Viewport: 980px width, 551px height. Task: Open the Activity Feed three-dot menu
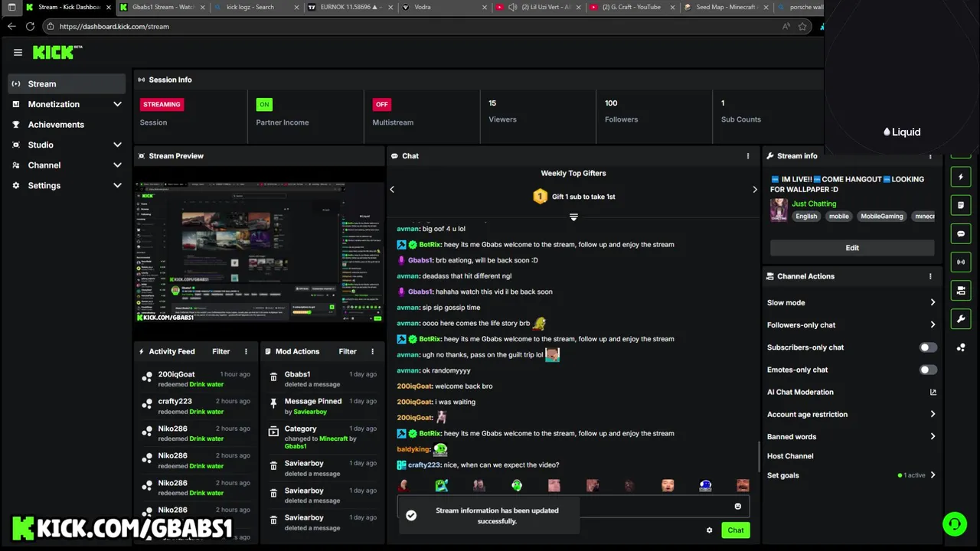pos(246,351)
